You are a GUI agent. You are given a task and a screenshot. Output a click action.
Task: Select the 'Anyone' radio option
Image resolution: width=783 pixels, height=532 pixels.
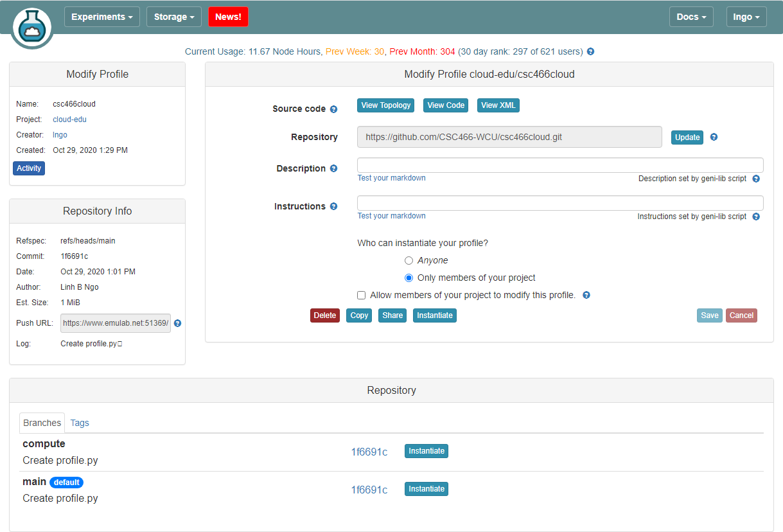click(409, 260)
